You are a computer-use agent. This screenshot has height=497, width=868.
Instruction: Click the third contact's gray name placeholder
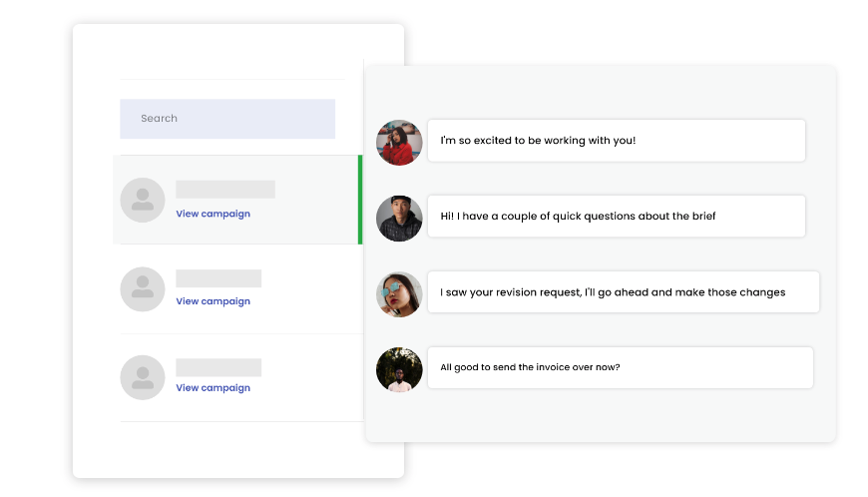[218, 367]
